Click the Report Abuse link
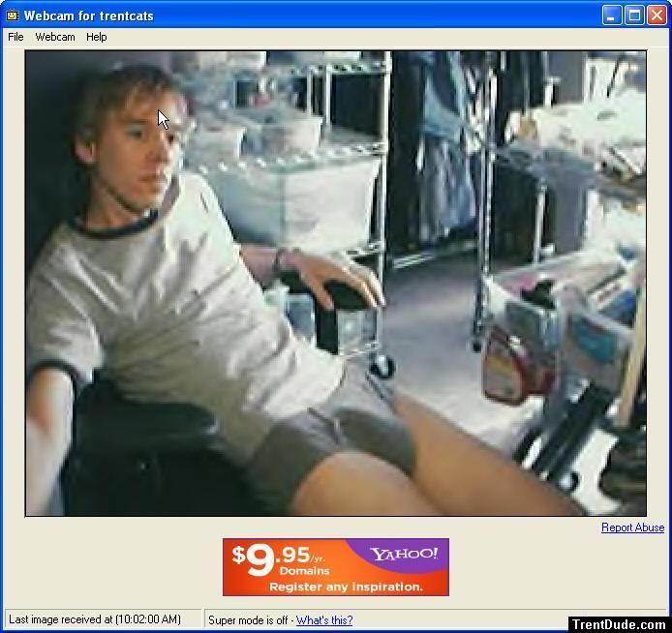 pyautogui.click(x=632, y=527)
